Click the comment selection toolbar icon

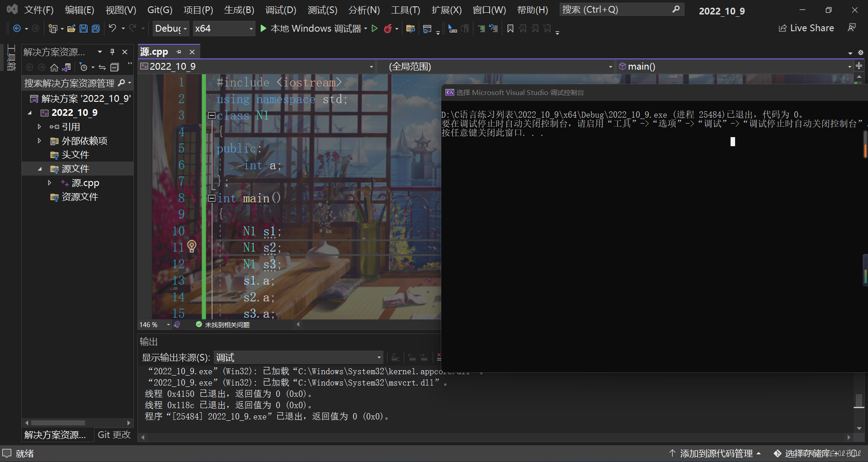481,29
